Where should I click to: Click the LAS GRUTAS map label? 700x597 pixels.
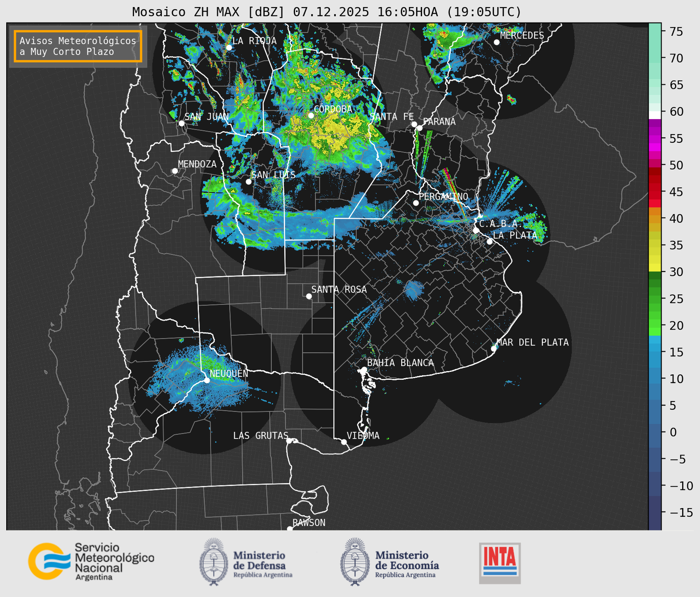(x=261, y=436)
